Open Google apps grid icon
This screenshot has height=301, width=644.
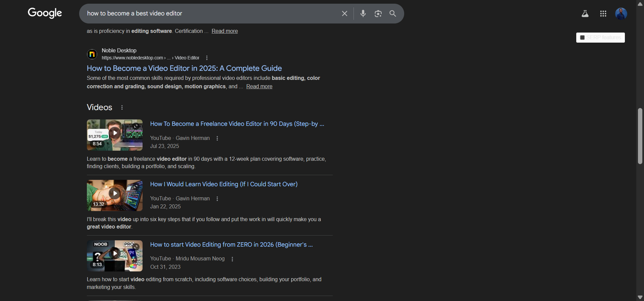pyautogui.click(x=603, y=13)
